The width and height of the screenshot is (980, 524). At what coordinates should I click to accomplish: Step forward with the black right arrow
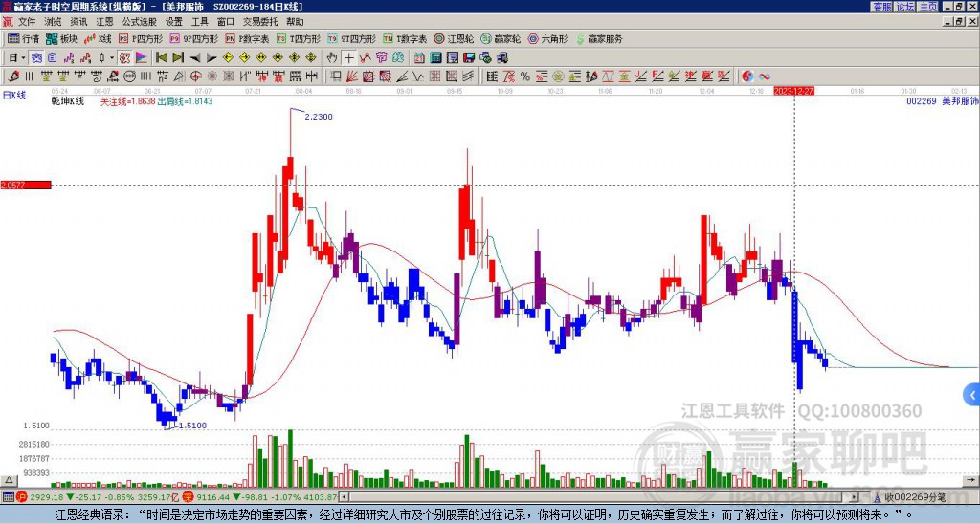click(212, 58)
